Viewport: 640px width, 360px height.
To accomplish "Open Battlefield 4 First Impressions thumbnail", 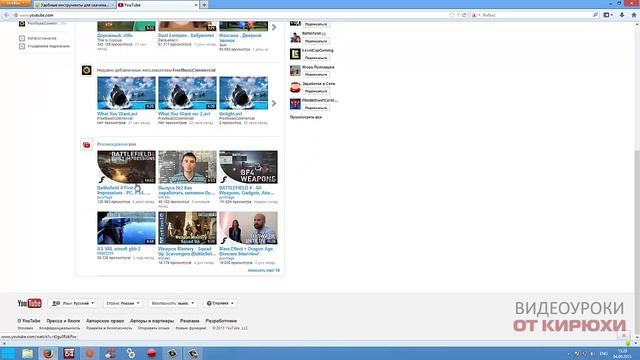I will coord(126,167).
